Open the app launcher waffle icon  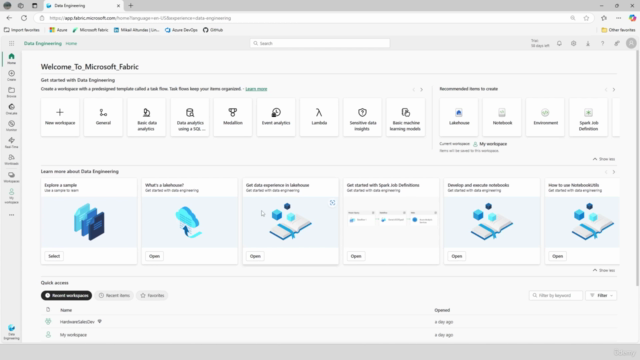pos(11,43)
